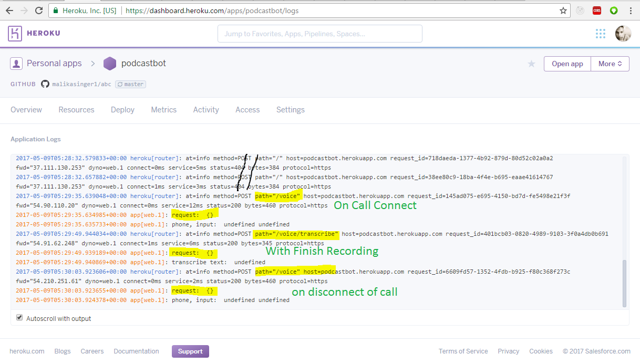Click the © 2017 Salesforce.com text
Image resolution: width=640 pixels, height=364 pixels.
click(x=596, y=351)
